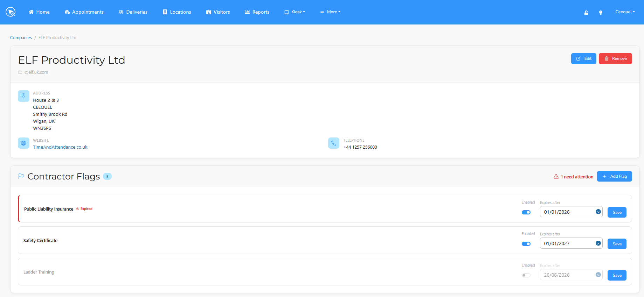Click the Contractor Flags section heading
Viewport: 644px width, 297px height.
pyautogui.click(x=64, y=176)
